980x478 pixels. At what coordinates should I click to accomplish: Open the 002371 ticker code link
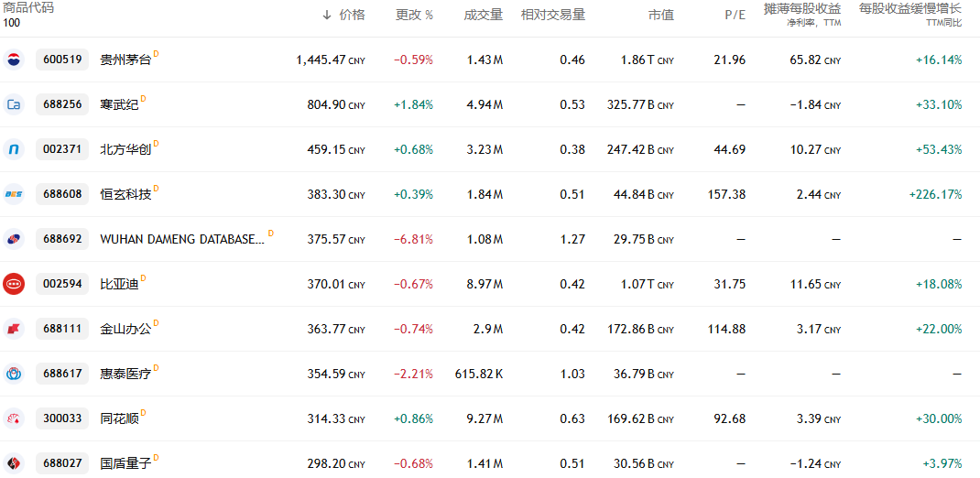click(x=62, y=149)
